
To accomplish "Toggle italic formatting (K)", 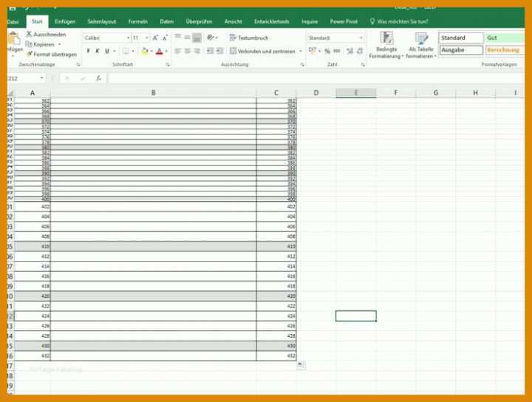I will click(98, 51).
